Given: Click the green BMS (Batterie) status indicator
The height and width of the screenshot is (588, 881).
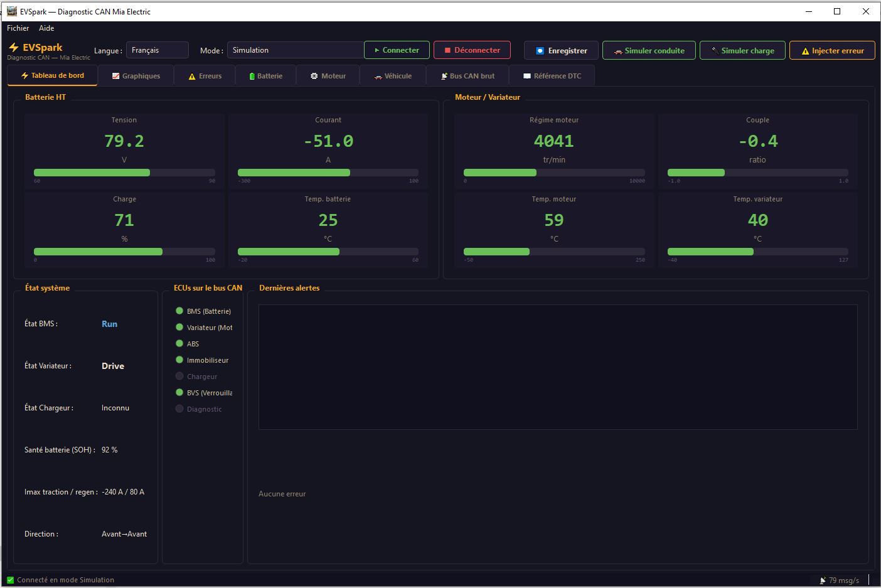Looking at the screenshot, I should (179, 311).
